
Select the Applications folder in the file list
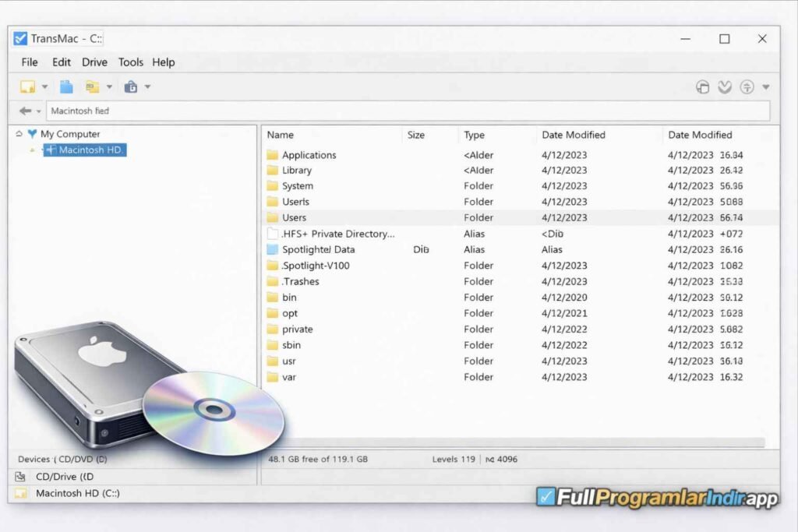coord(309,155)
